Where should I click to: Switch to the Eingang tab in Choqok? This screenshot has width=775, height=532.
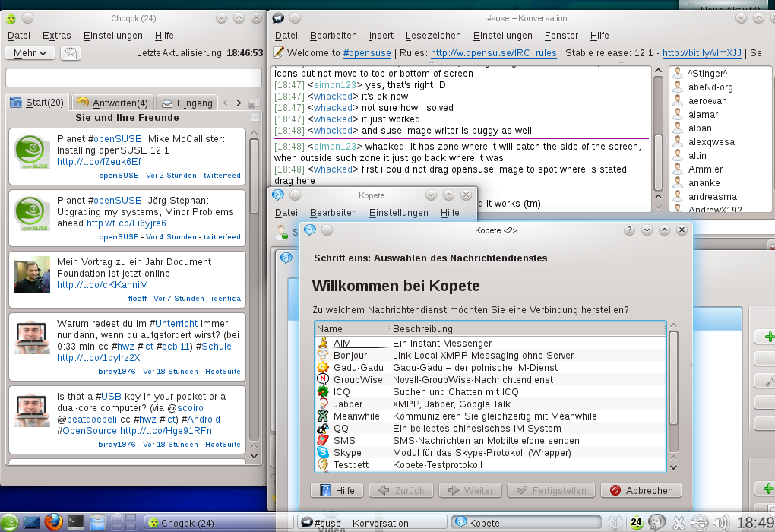[x=188, y=103]
